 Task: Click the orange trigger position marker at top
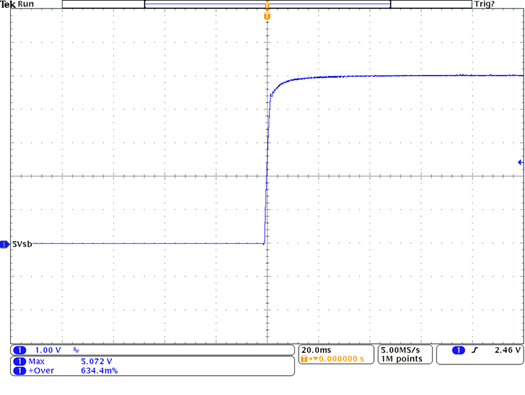point(267,16)
